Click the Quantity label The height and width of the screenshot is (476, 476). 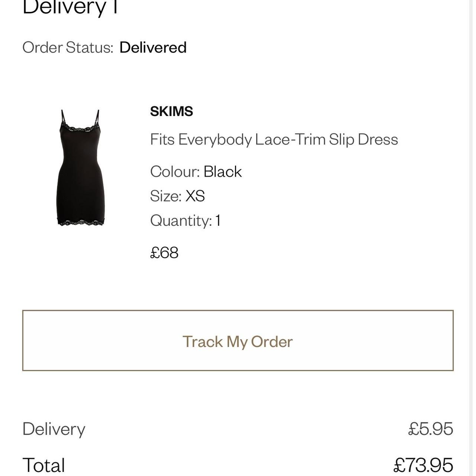tap(181, 221)
